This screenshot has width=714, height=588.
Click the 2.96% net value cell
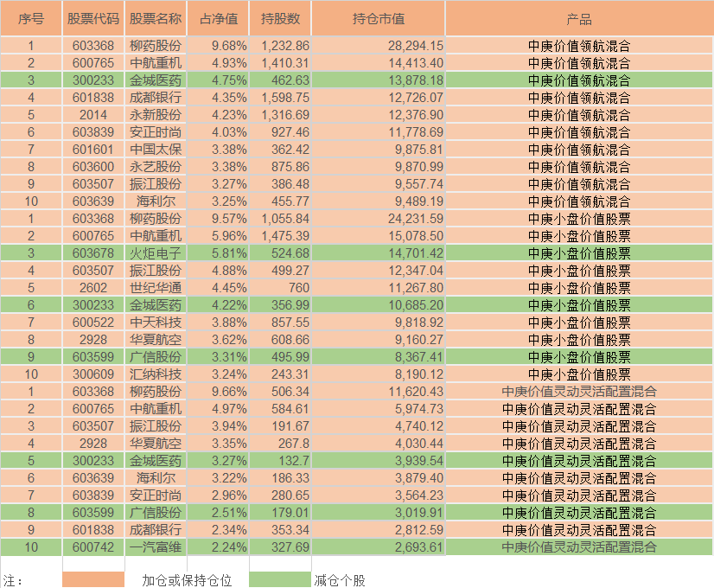tap(218, 495)
